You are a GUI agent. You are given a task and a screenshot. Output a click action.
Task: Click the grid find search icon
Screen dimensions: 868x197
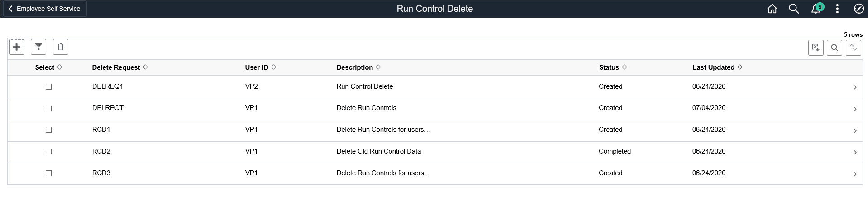point(835,48)
